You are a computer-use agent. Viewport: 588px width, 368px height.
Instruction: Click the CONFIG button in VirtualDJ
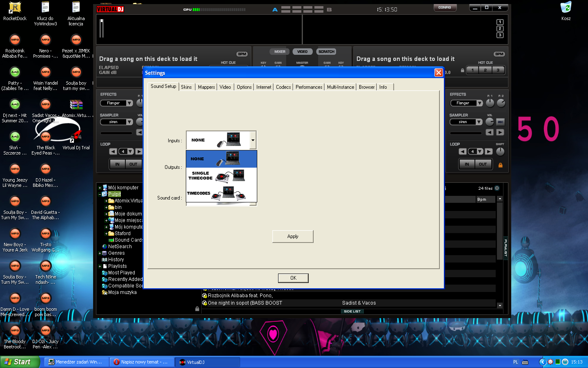[445, 7]
